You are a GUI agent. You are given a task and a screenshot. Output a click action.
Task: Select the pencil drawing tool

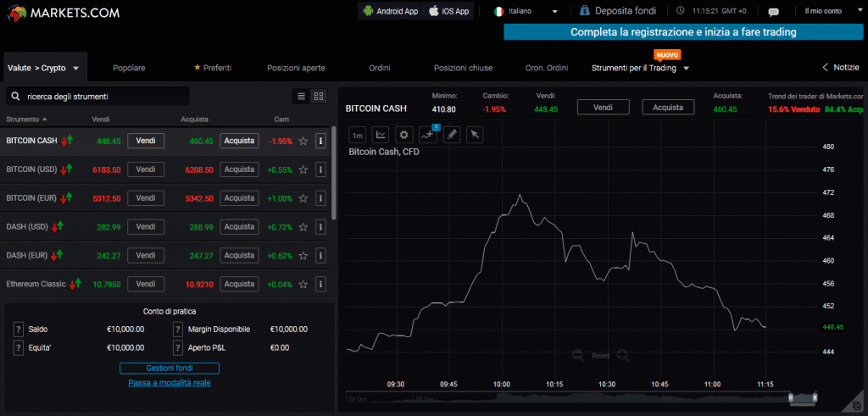coord(452,135)
